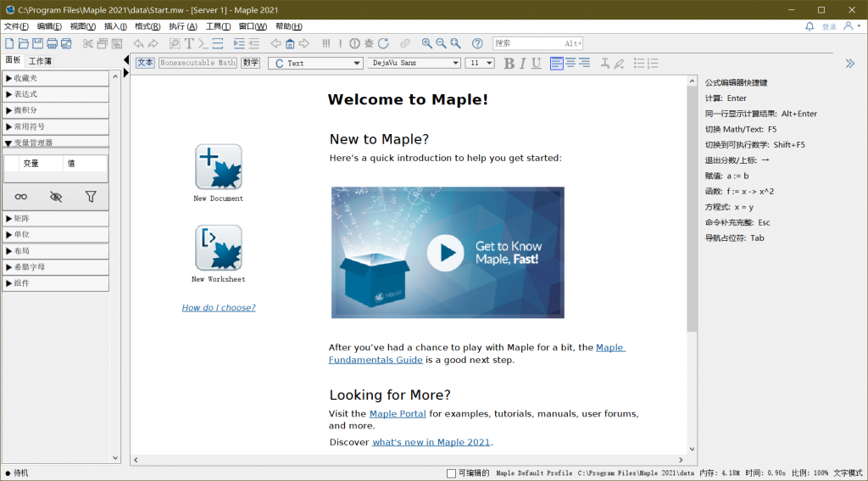868x481 pixels.
Task: Toggle italic formatting
Action: 522,63
